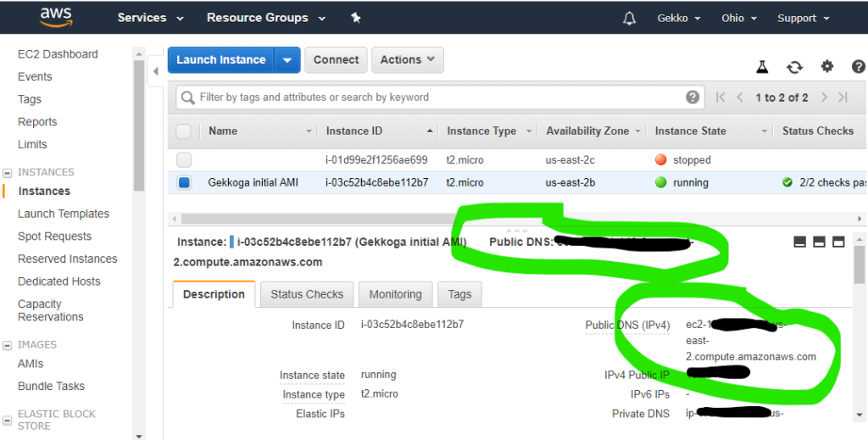Click the magnifier search icon

point(188,97)
